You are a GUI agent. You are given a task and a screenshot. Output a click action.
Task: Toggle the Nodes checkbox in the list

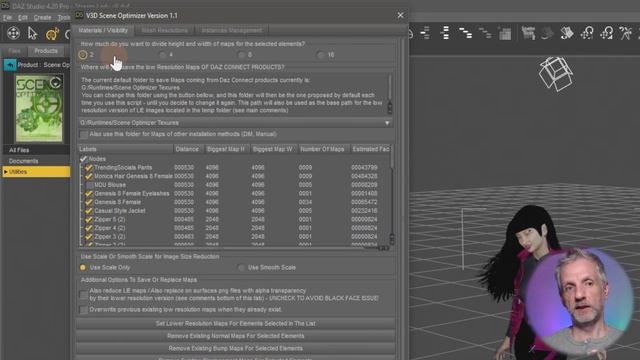[x=84, y=159]
